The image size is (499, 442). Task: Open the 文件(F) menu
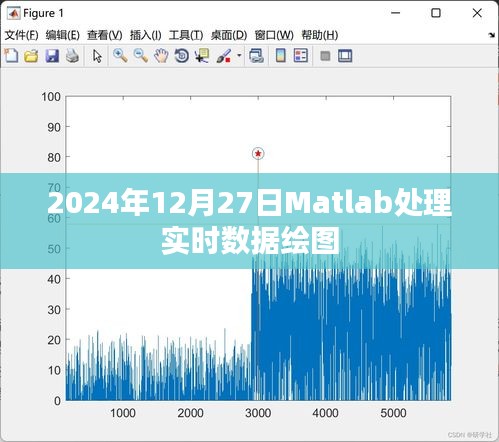click(21, 35)
